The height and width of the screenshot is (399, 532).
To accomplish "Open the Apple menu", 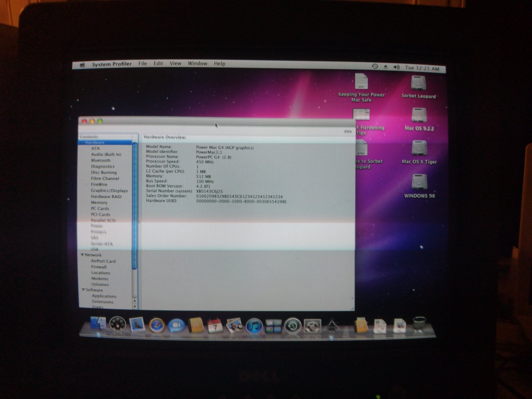I will [x=82, y=65].
